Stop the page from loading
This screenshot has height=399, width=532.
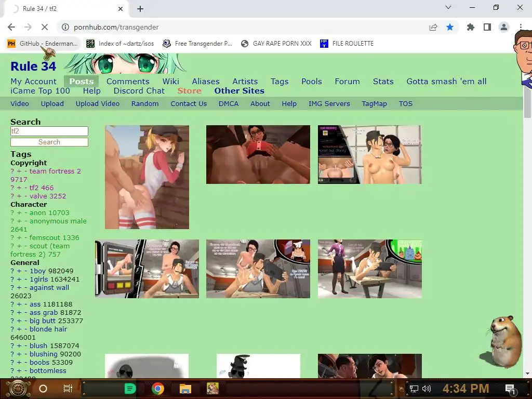(x=45, y=27)
